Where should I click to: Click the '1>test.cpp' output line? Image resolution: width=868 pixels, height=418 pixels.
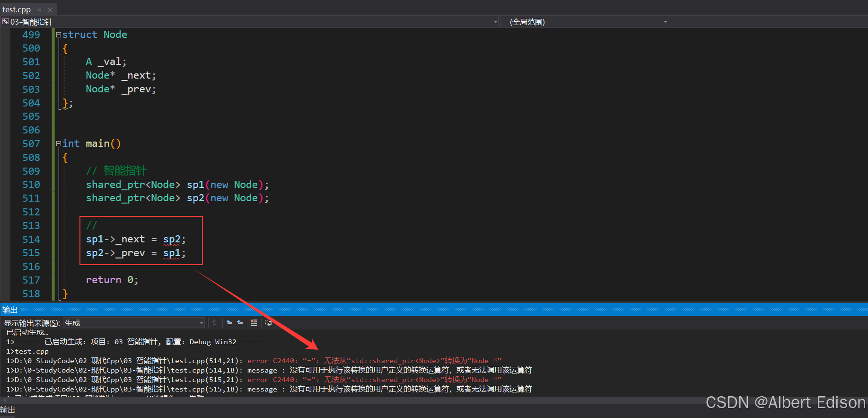pyautogui.click(x=27, y=351)
